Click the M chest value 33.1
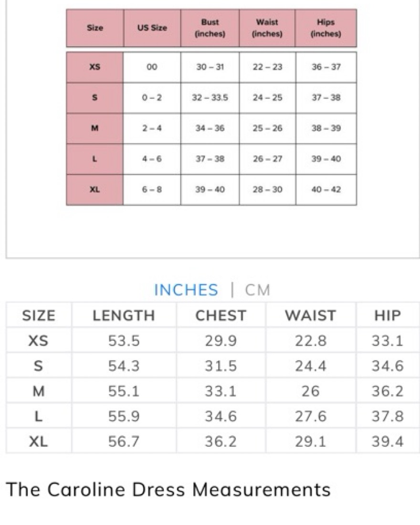Viewport: 420px width, 525px height. click(x=220, y=391)
